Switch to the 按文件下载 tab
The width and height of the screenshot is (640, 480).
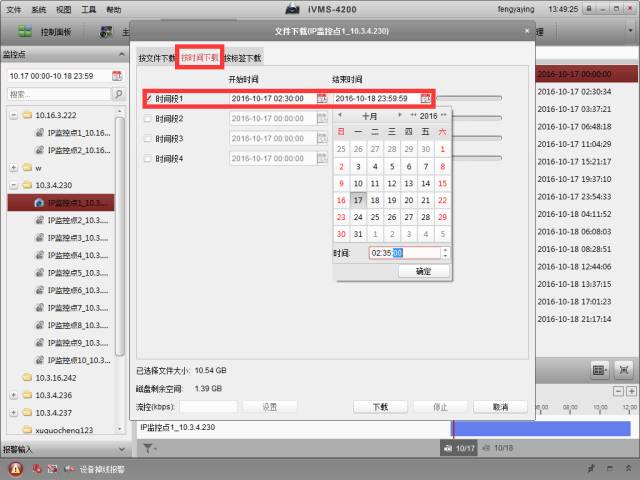156,58
